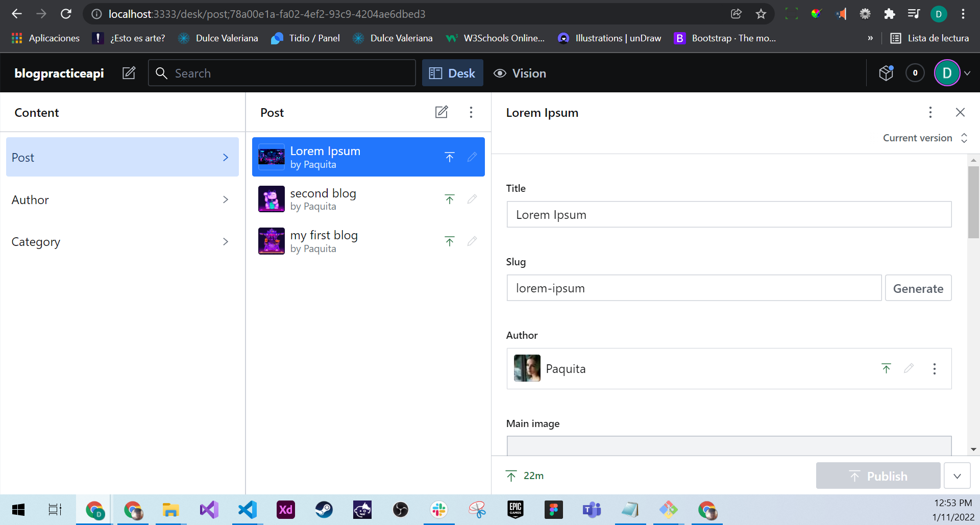Click the edit pencil in the Paquita reference
This screenshot has width=980, height=525.
909,368
